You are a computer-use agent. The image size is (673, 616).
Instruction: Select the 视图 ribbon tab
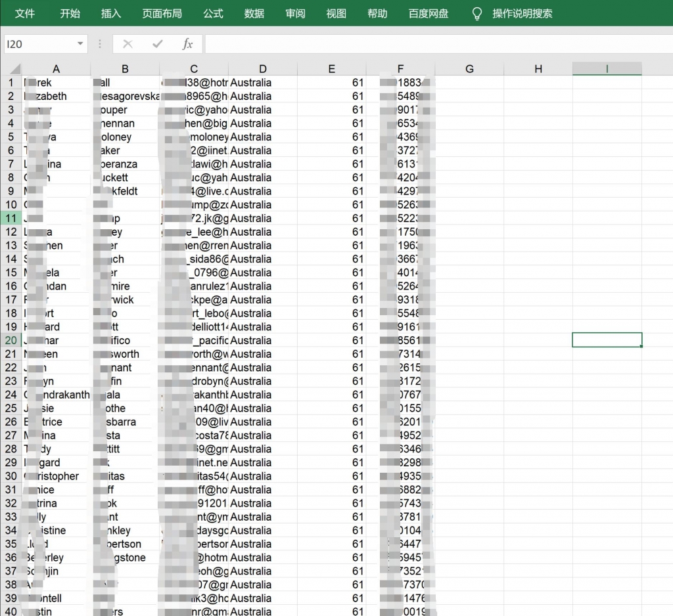[336, 14]
